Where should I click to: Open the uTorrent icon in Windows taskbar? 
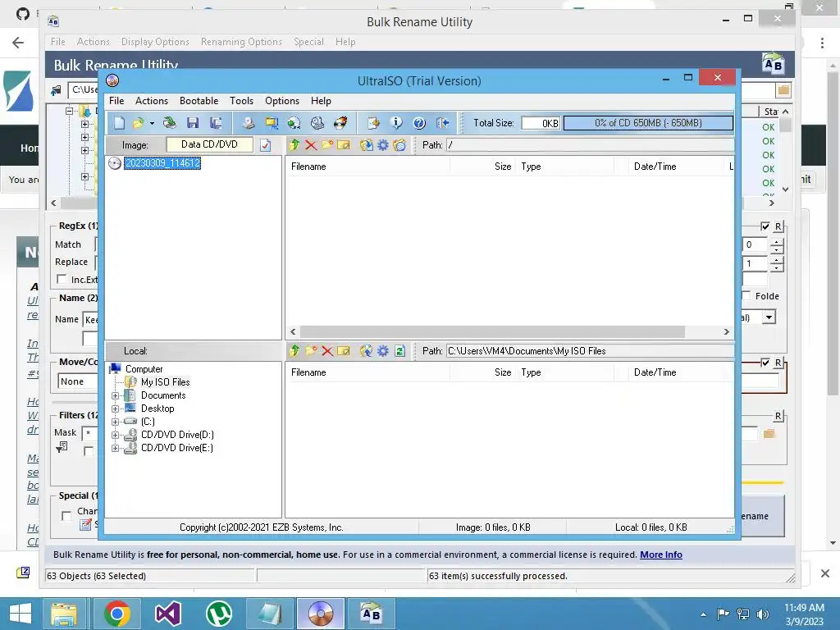pos(218,614)
